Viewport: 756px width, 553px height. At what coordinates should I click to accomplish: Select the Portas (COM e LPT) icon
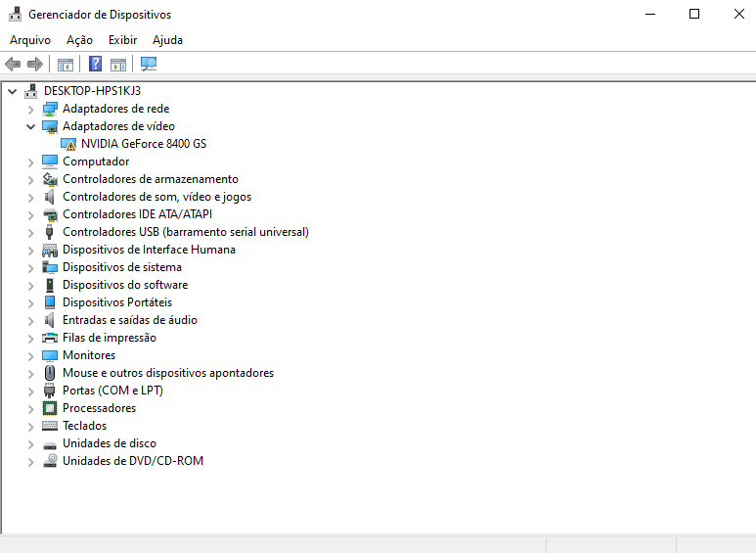point(49,391)
